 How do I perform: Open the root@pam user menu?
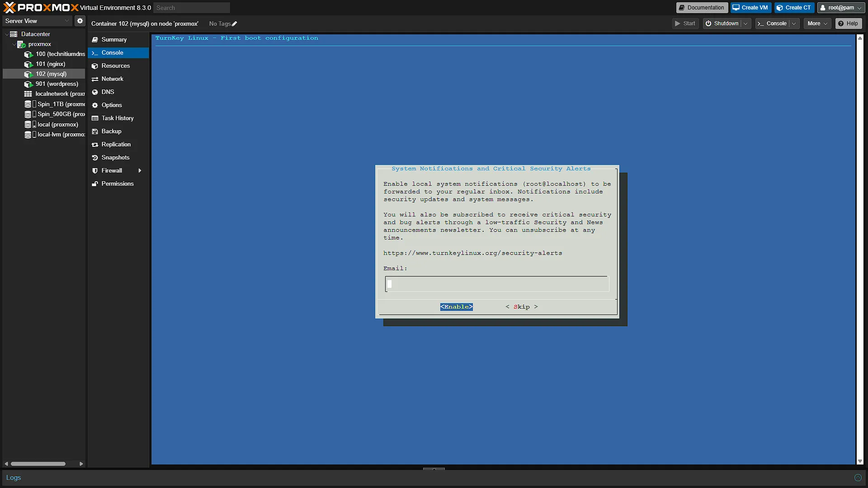(841, 8)
